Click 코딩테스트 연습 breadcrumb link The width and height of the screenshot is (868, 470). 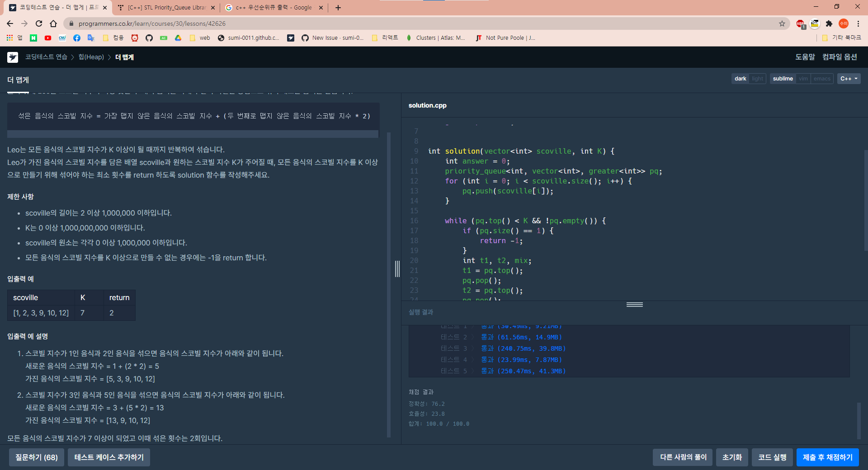coord(46,57)
